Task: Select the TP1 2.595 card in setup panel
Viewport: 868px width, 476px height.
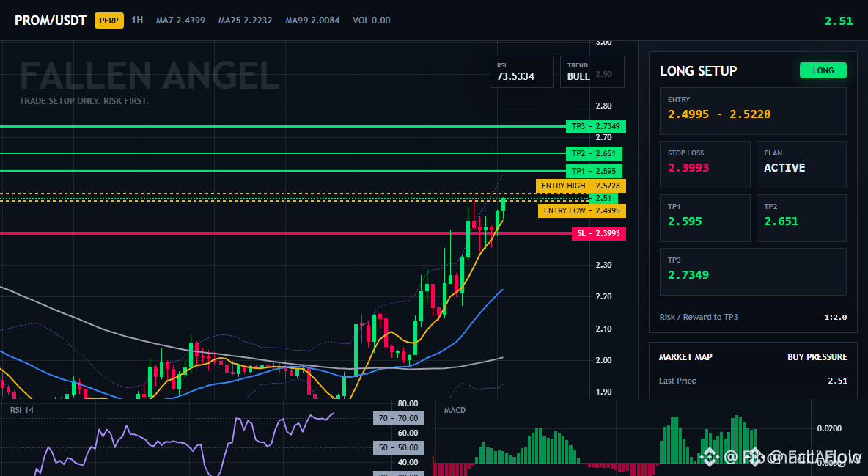Action: 705,218
